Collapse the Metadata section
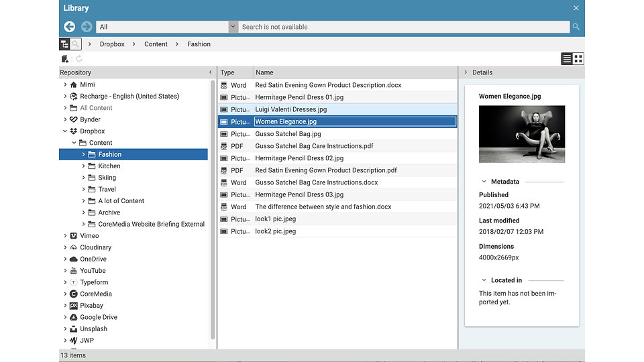The height and width of the screenshot is (362, 644). coord(484,182)
